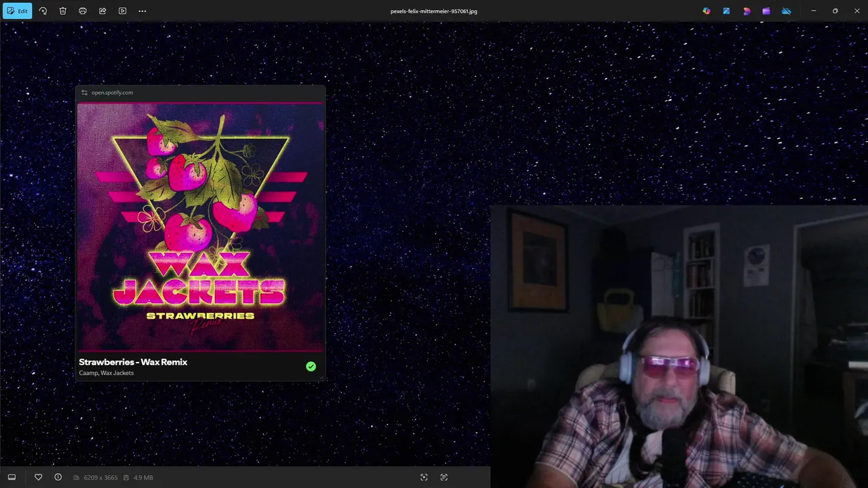Rotate the image using the rotate icon
868x488 pixels.
(x=43, y=11)
